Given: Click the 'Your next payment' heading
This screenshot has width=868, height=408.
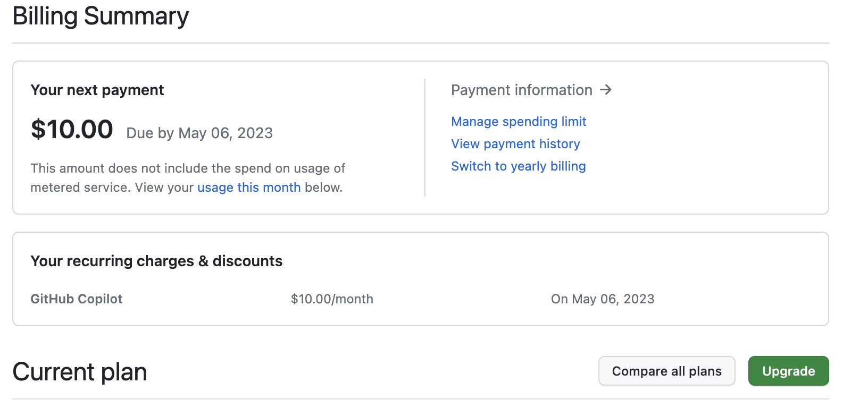Looking at the screenshot, I should coord(97,90).
